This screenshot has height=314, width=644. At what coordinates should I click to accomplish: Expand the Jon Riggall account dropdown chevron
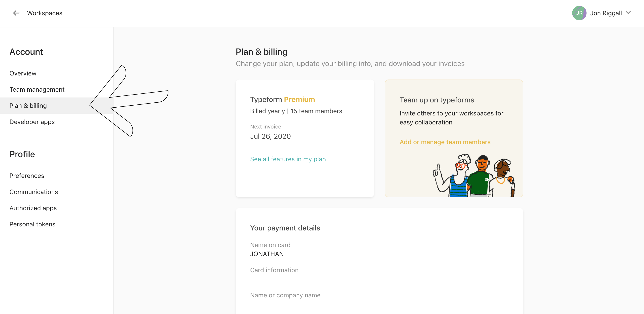pos(628,13)
